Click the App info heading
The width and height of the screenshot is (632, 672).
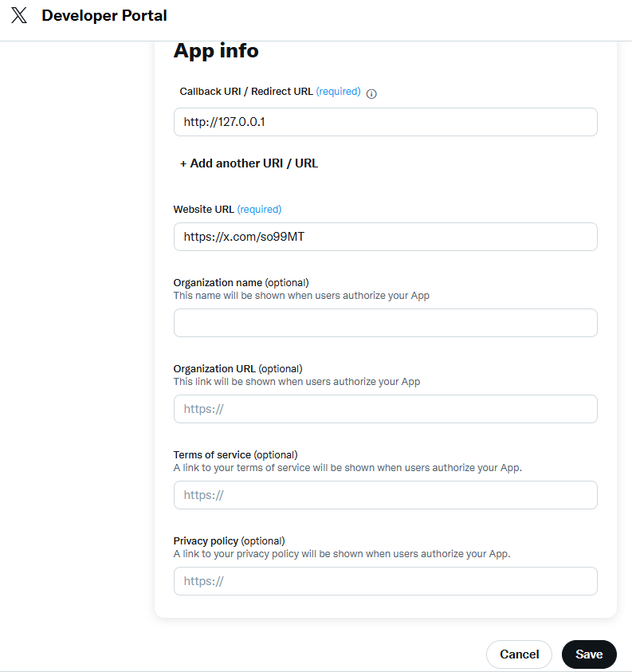click(216, 51)
